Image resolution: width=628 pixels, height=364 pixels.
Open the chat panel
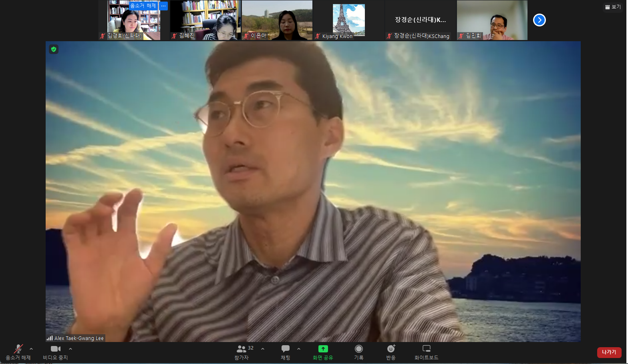point(285,352)
